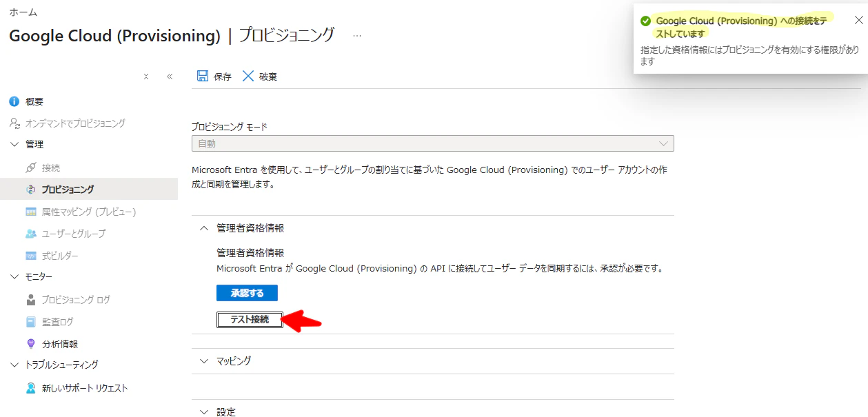Viewport: 868px width, 417px height.
Task: Collapse the 管理者資格情報 section
Action: coord(203,228)
